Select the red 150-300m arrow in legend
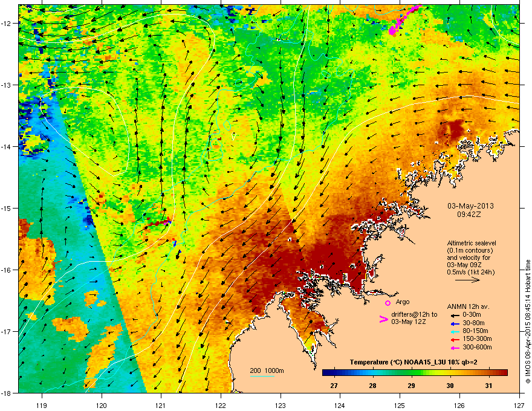 (x=455, y=340)
